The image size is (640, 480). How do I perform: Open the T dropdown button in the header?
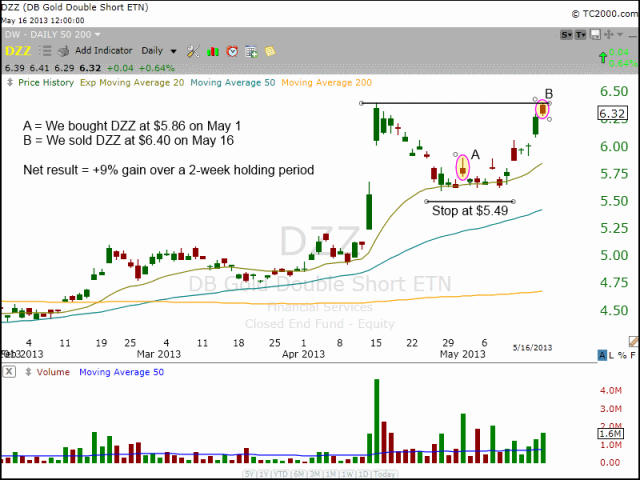click(x=580, y=35)
